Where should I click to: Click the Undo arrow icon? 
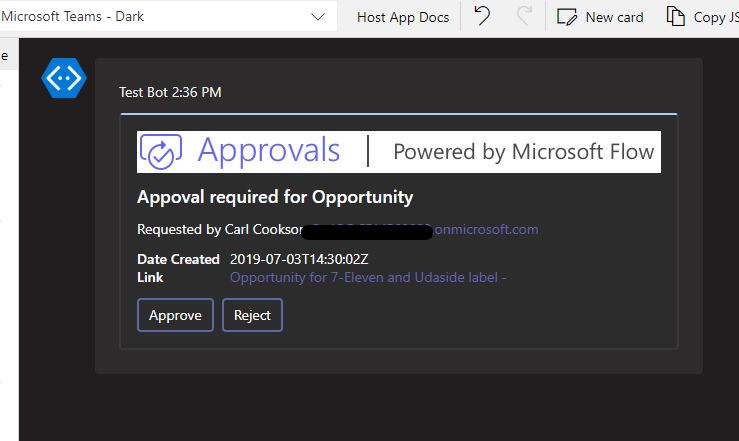482,16
